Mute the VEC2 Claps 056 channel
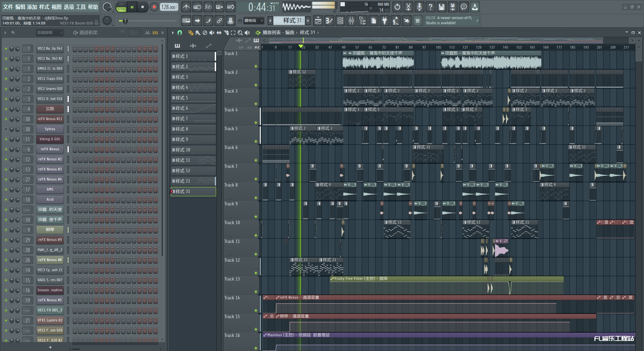Image resolution: width=644 pixels, height=351 pixels. tap(6, 79)
